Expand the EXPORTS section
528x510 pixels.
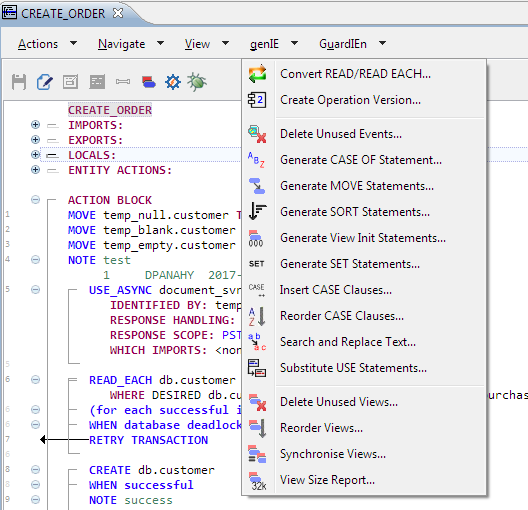(x=35, y=139)
